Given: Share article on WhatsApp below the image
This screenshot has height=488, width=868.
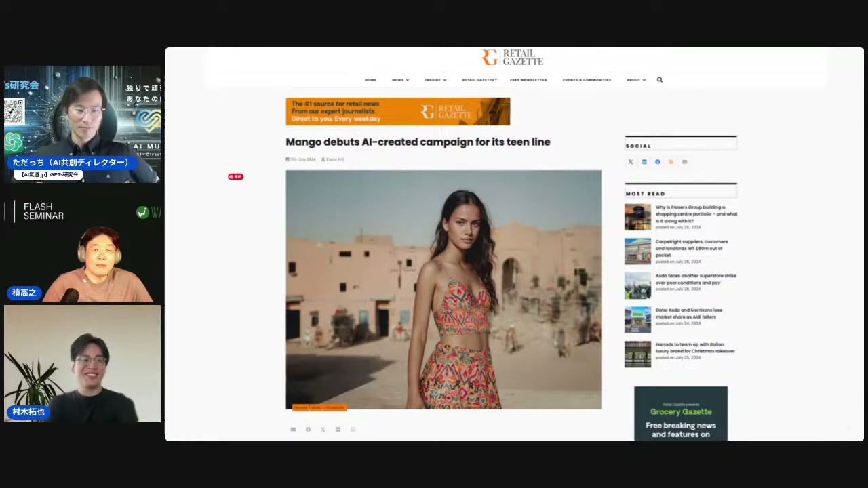Looking at the screenshot, I should [x=353, y=429].
